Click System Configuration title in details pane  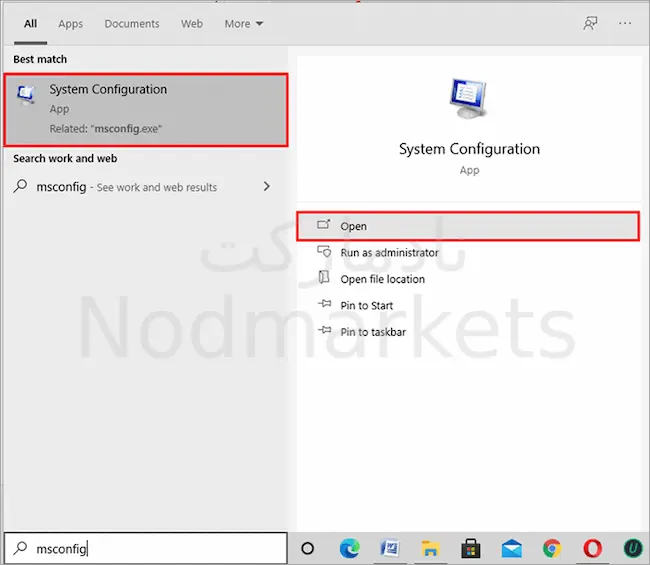tap(469, 149)
